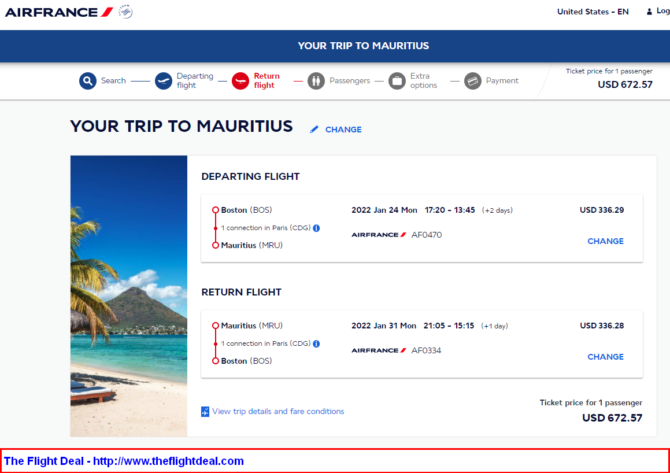The image size is (670, 473).
Task: Open info icon for return Paris connection
Action: click(316, 344)
